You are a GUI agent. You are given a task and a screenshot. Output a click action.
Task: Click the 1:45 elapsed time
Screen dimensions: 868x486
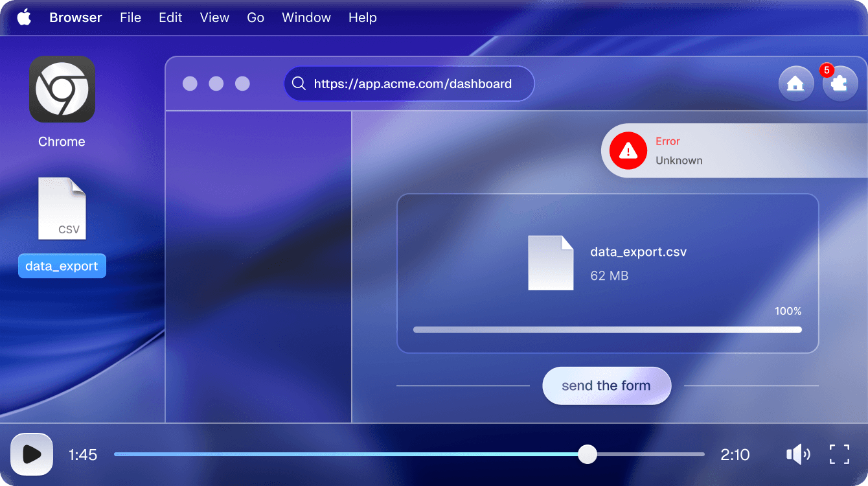(83, 455)
